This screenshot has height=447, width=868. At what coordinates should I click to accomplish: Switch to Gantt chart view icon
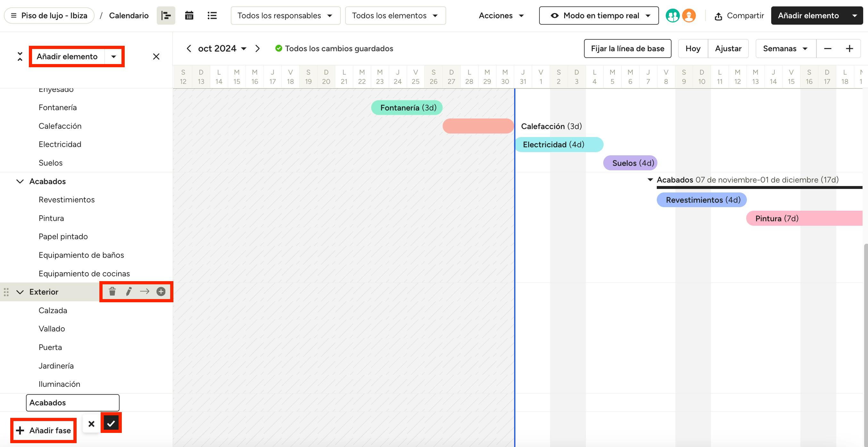click(166, 15)
